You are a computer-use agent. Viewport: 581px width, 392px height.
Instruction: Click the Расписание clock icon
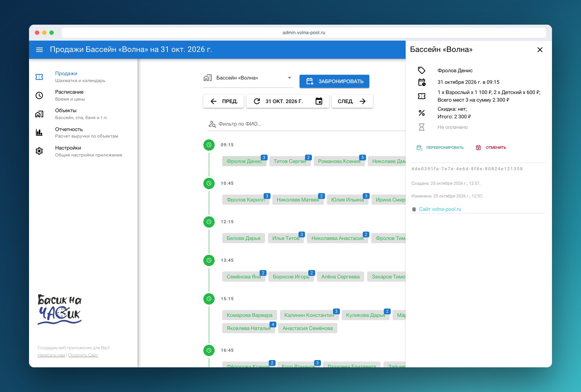[39, 95]
